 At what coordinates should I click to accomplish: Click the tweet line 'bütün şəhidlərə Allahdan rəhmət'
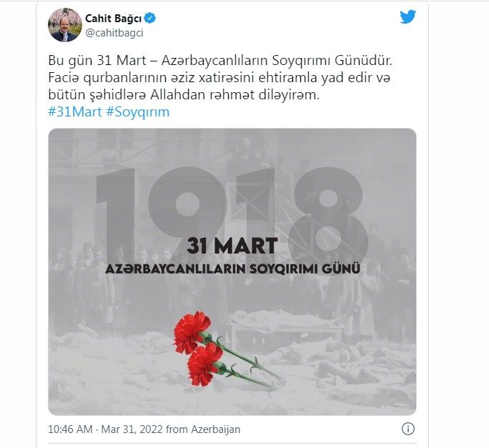tap(184, 95)
